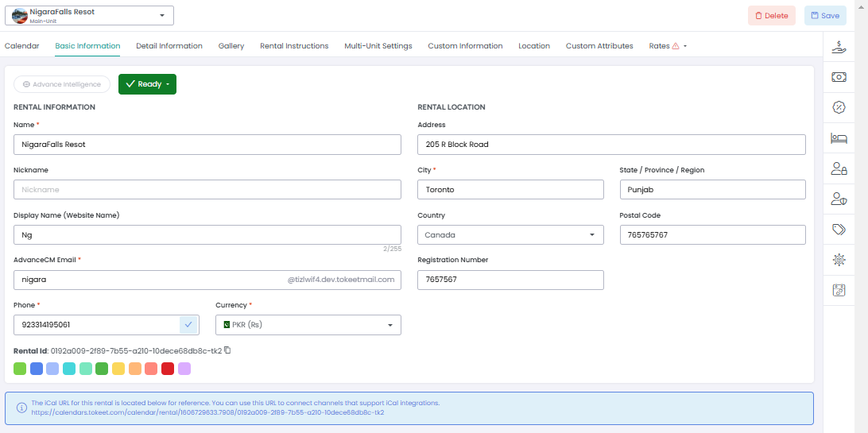Click the person with lock icon

pyautogui.click(x=839, y=168)
